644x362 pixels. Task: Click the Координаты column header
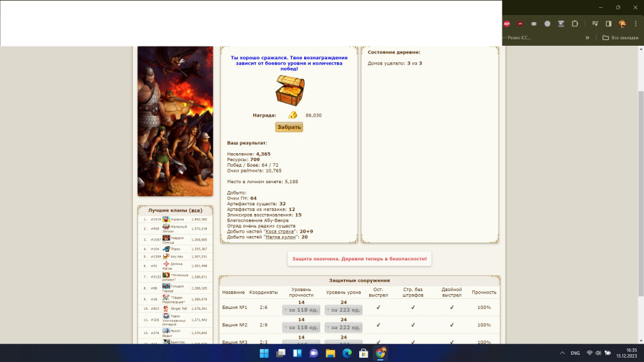click(263, 292)
